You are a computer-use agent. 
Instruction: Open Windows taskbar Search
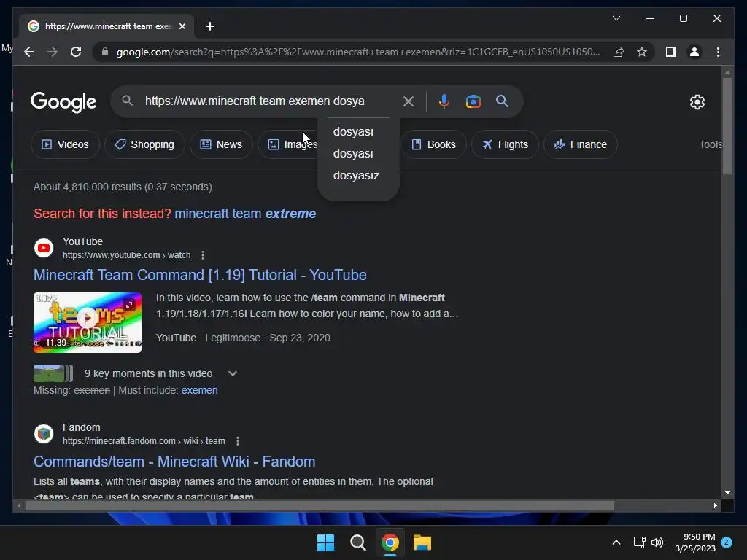click(x=357, y=542)
